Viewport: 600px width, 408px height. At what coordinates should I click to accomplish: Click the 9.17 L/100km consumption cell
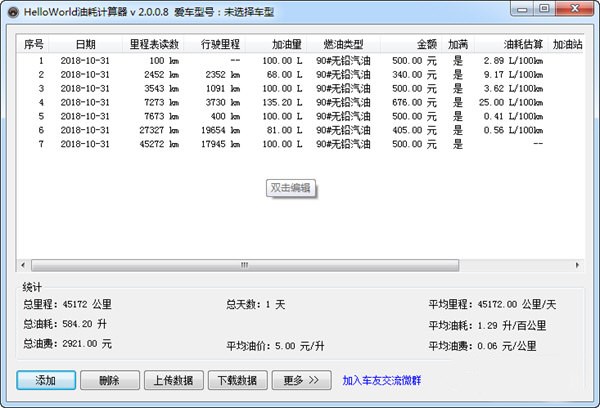coord(513,75)
